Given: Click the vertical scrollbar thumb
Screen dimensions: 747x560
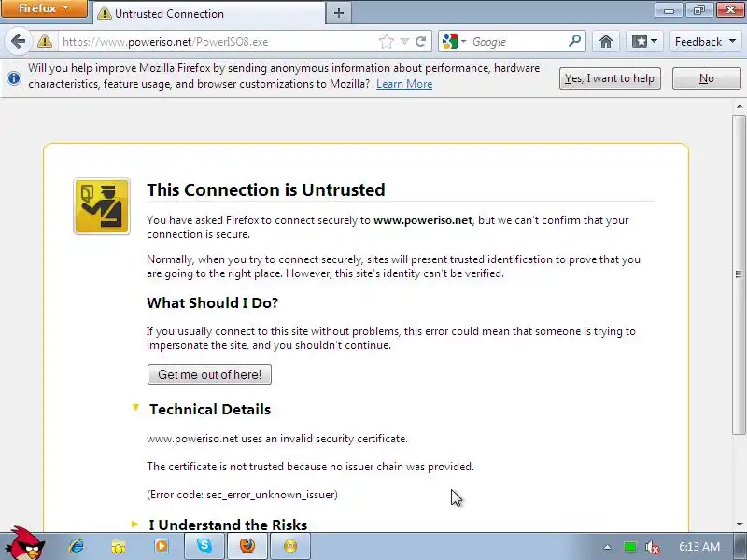Looking at the screenshot, I should tap(739, 274).
